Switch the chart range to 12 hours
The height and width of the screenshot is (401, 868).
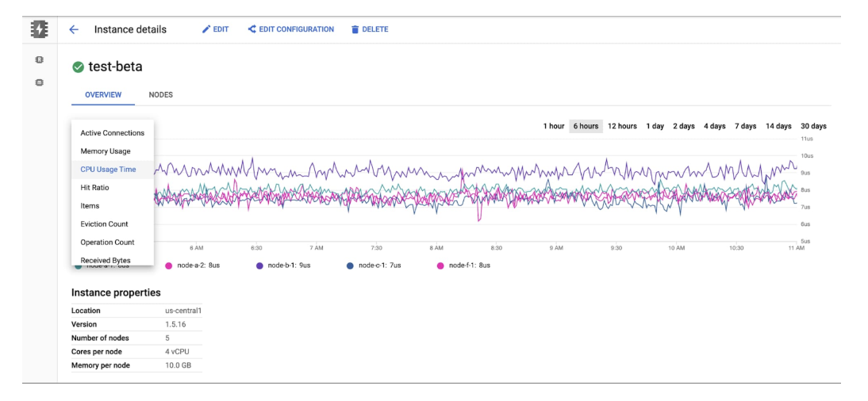tap(622, 126)
